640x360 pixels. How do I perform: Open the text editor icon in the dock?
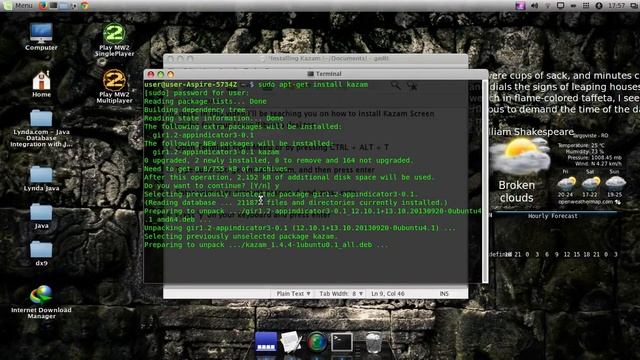(291, 342)
